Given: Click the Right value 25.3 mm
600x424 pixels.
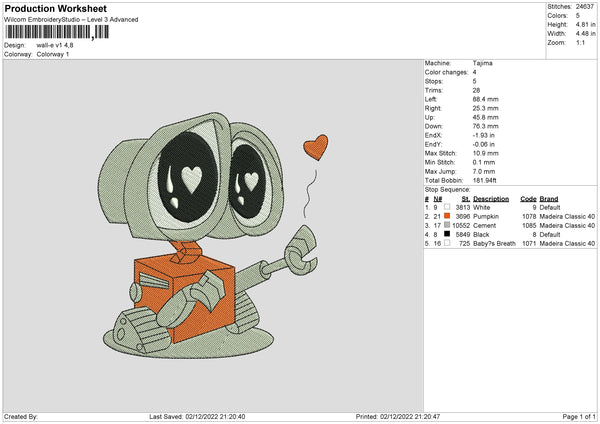Looking at the screenshot, I should pos(486,108).
